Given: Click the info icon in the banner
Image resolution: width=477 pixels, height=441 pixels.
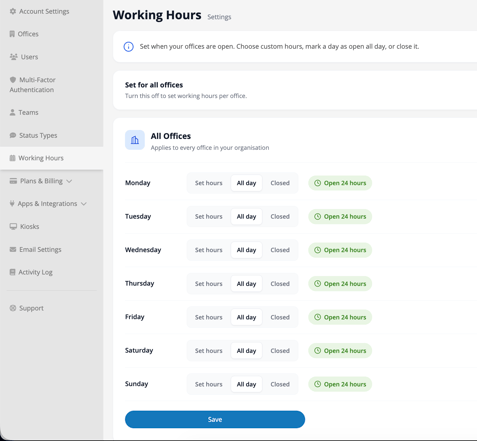Looking at the screenshot, I should point(129,47).
